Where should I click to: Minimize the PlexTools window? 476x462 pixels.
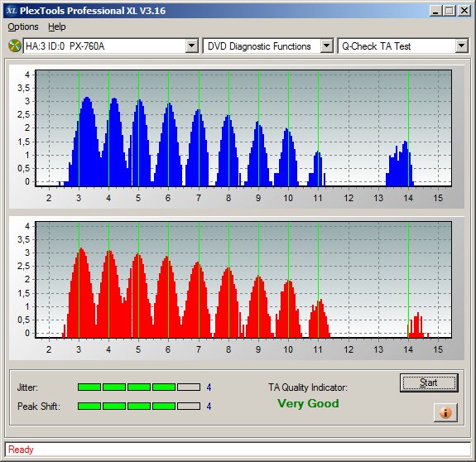coord(436,11)
